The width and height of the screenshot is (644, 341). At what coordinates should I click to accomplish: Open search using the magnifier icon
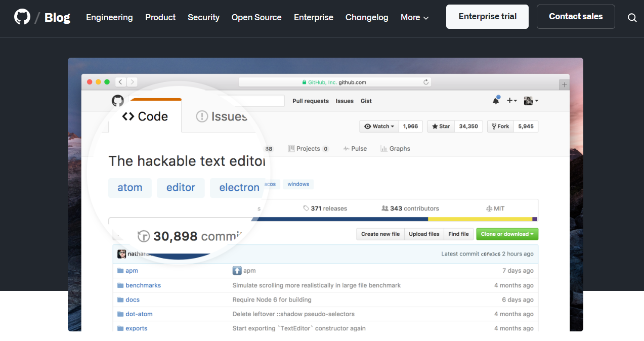point(632,18)
